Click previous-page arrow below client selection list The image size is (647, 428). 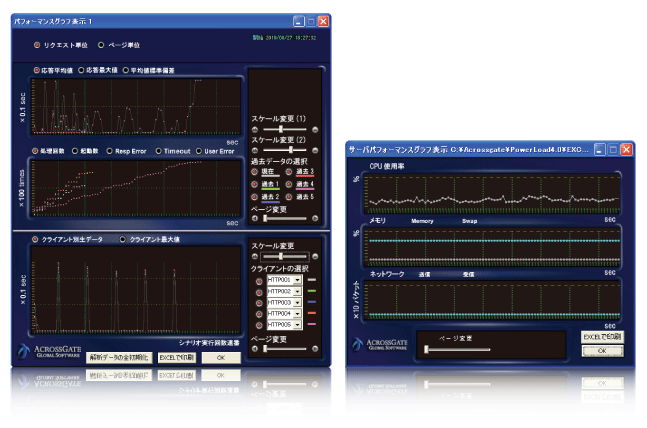click(x=255, y=349)
